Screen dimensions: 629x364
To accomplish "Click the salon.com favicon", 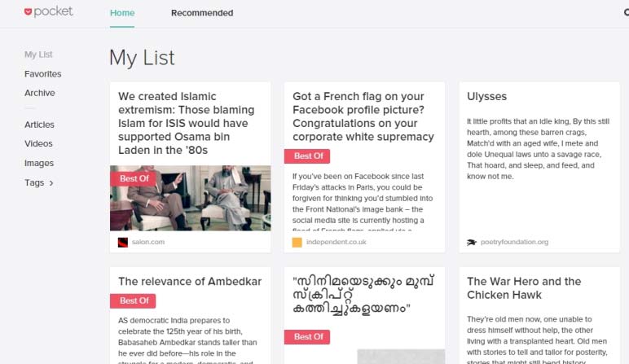I will [x=123, y=242].
